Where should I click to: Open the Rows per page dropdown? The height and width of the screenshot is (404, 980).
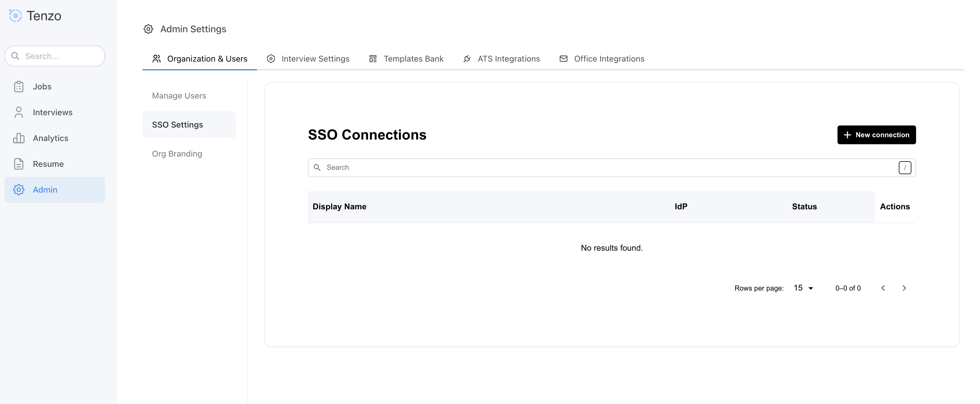[x=803, y=288]
